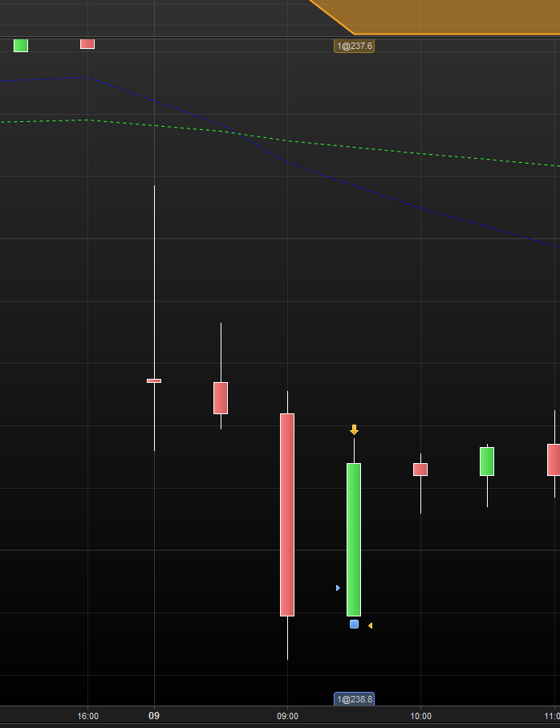Screen dimensions: 560x728
Task: Click the small red candle at 10:00
Action: tap(420, 470)
